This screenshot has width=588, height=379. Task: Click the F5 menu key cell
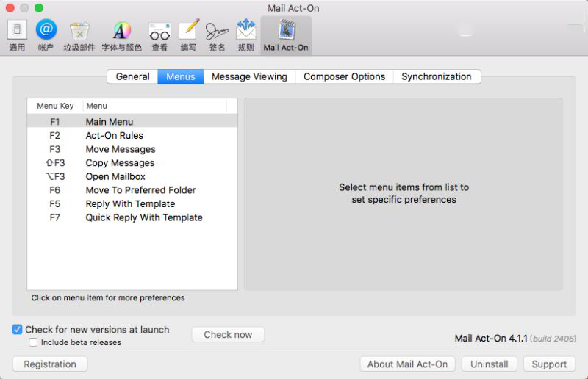click(x=54, y=204)
